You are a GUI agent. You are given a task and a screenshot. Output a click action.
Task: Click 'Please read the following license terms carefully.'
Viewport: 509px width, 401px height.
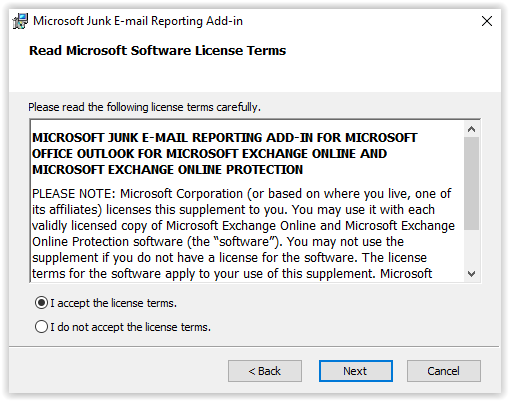[144, 107]
